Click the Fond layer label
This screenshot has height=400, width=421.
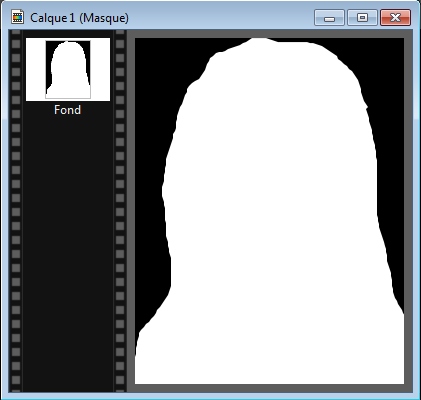click(68, 110)
